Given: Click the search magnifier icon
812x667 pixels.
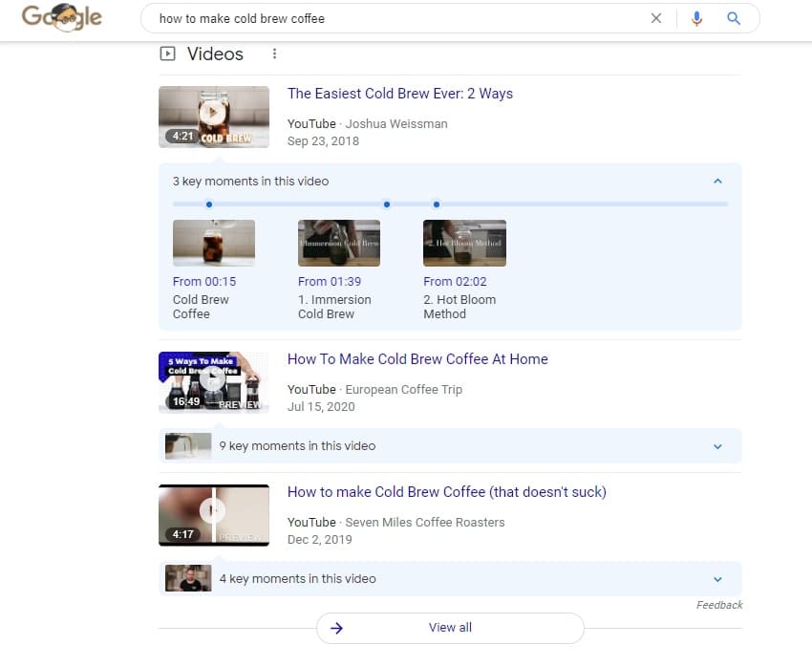Looking at the screenshot, I should tap(732, 18).
